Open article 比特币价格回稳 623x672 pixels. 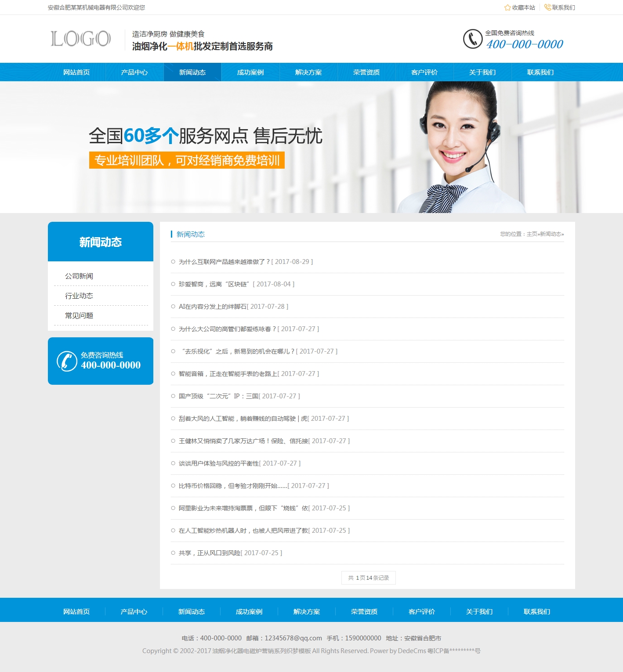pos(233,486)
